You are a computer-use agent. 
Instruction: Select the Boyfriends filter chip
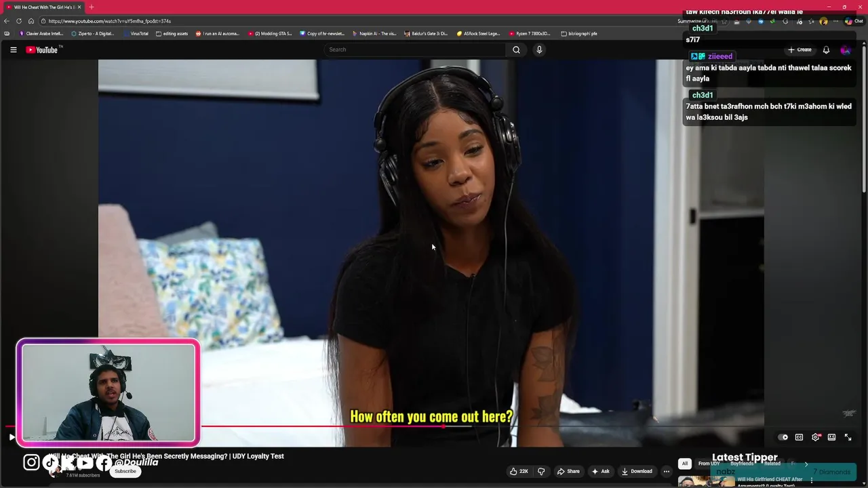pyautogui.click(x=742, y=464)
